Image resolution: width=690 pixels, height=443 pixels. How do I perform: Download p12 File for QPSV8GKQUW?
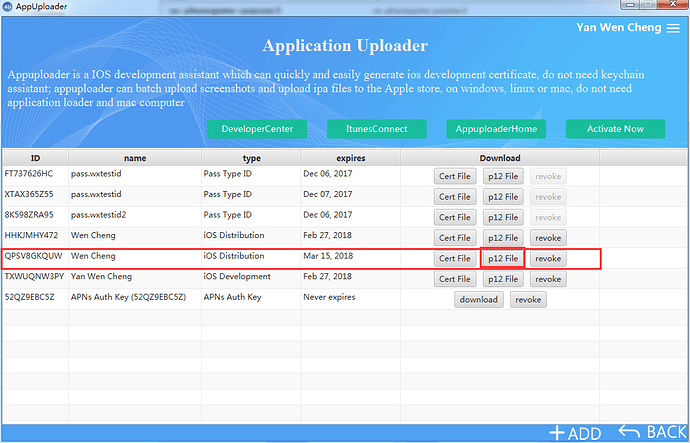pos(503,259)
